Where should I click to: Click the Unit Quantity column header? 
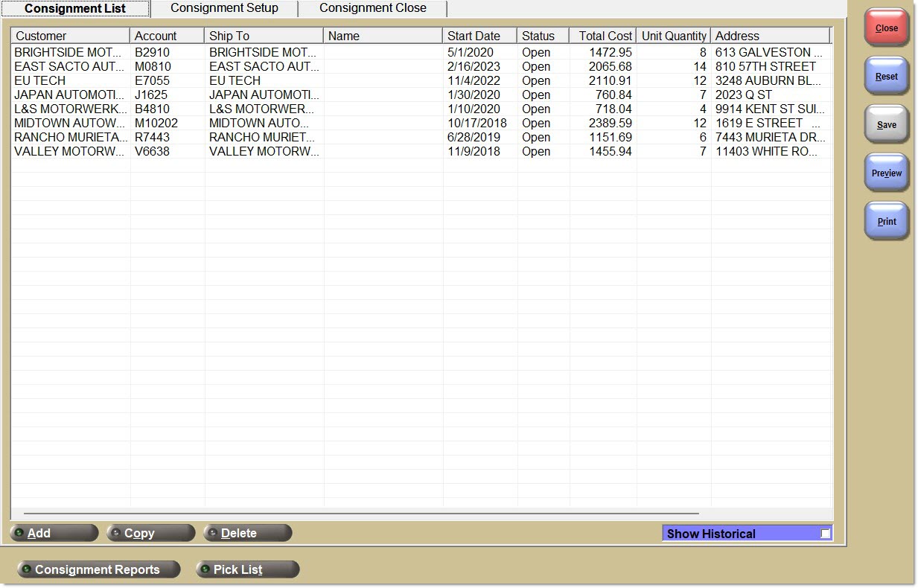(673, 36)
